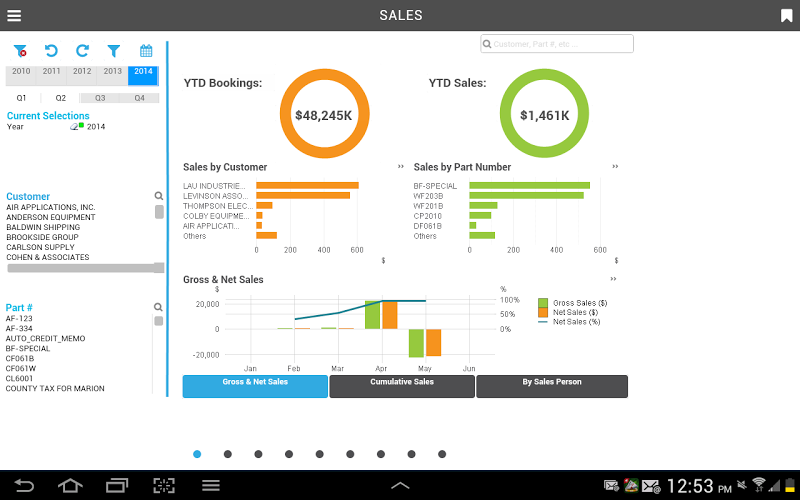Screen dimensions: 800x500
Task: Click the redo selection arrow icon
Action: point(82,51)
